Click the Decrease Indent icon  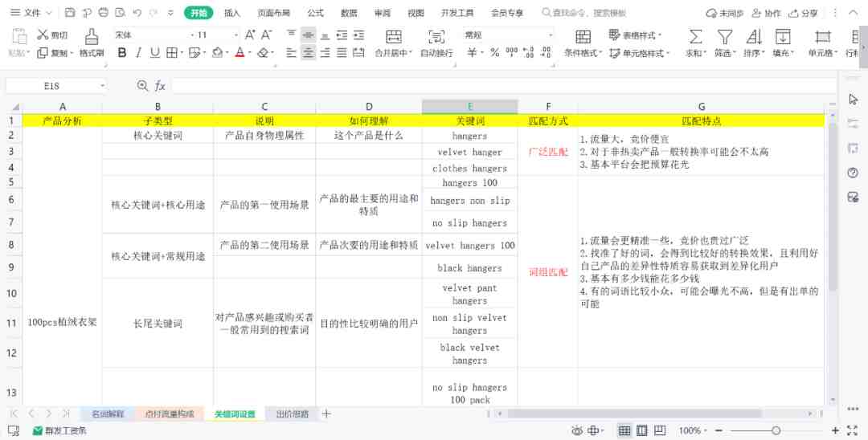coord(342,35)
